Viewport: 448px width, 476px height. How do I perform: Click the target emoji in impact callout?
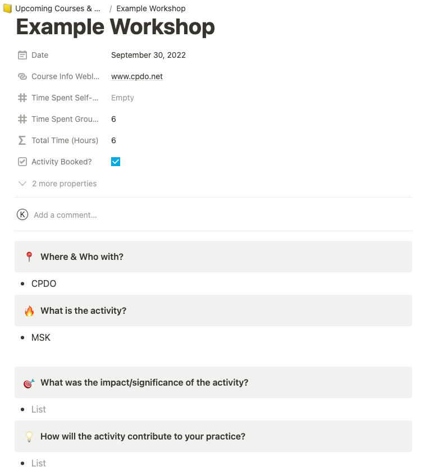click(x=29, y=383)
